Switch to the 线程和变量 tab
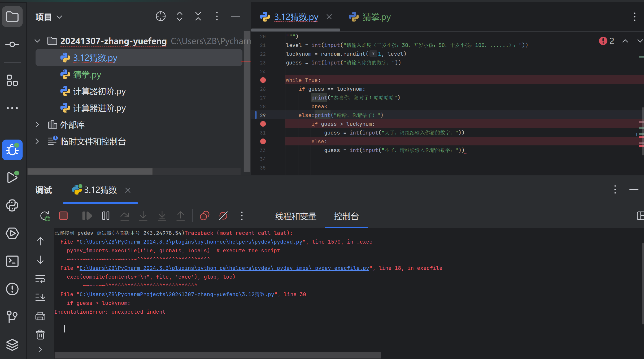The image size is (644, 359). point(296,216)
